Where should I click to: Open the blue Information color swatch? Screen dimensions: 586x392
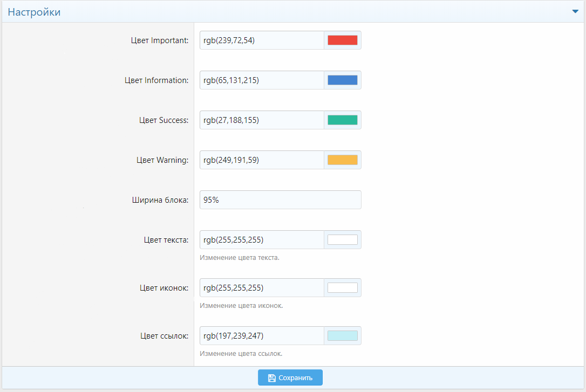point(342,80)
